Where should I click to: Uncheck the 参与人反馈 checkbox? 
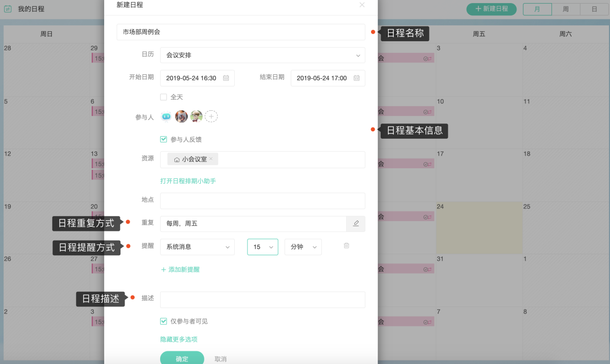[164, 139]
